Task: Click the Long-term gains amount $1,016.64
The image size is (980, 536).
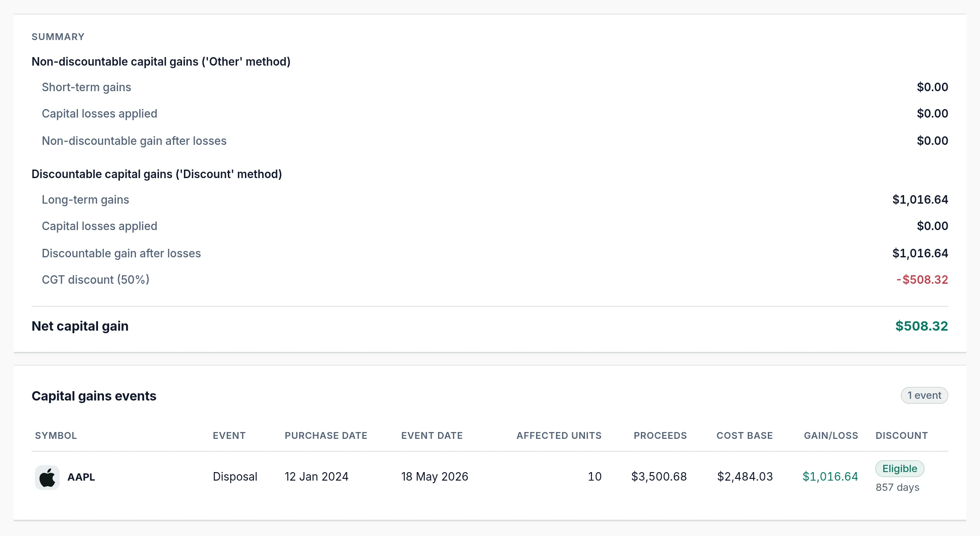Action: pos(920,200)
